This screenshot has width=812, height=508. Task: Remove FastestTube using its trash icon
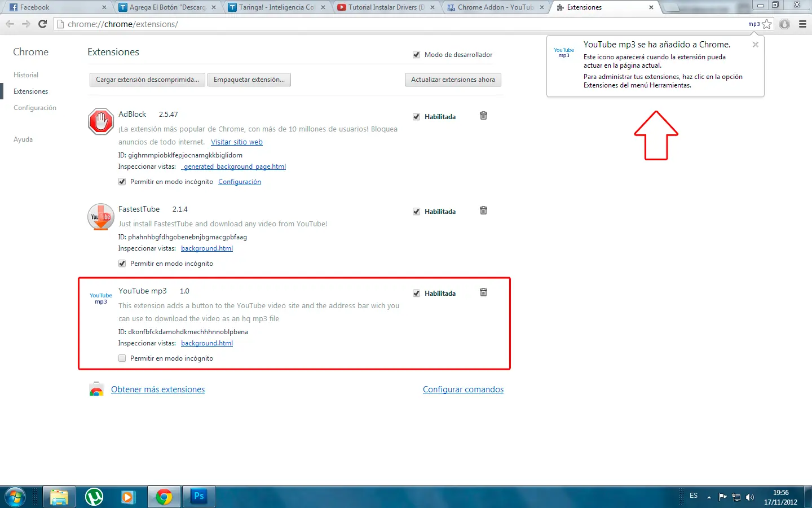click(483, 211)
